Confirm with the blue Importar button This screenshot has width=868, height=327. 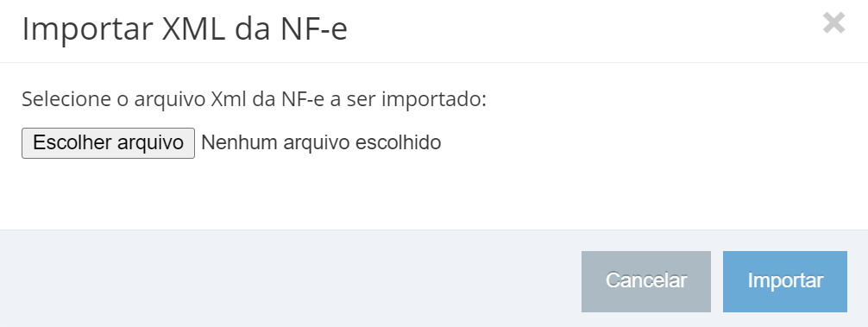785,281
